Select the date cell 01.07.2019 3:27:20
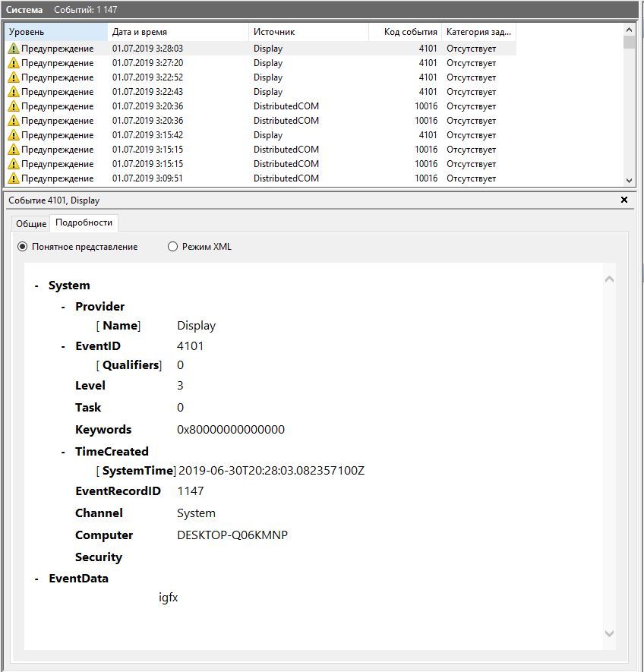Viewport: 644px width, 672px height. tap(147, 63)
